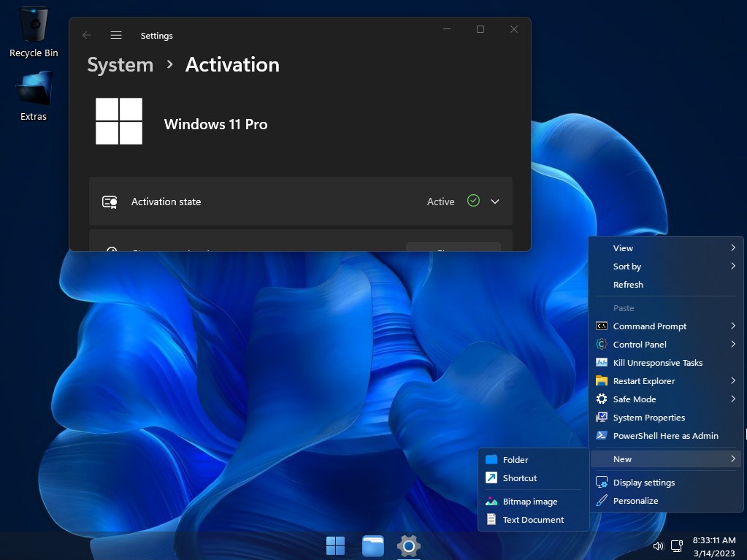Choose Kill Unresponsive Tasks menu entry
This screenshot has height=560, width=747.
(x=665, y=362)
